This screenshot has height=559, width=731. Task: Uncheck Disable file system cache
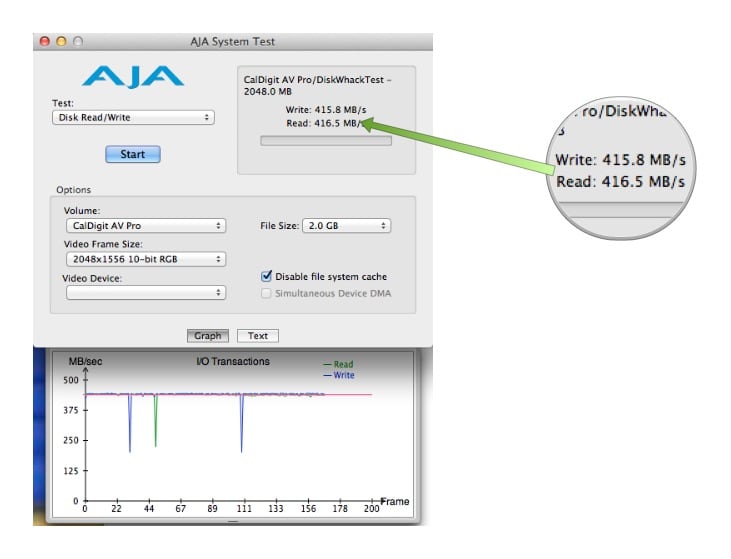tap(266, 276)
